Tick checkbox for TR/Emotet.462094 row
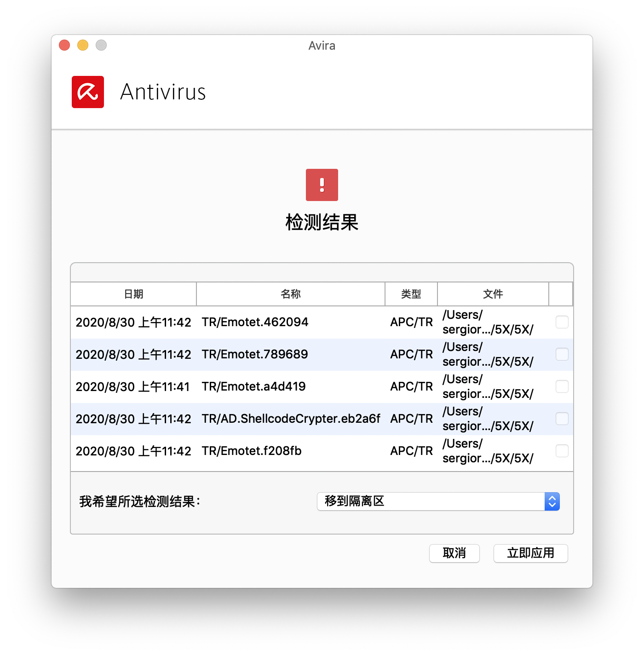This screenshot has width=644, height=656. (x=562, y=322)
